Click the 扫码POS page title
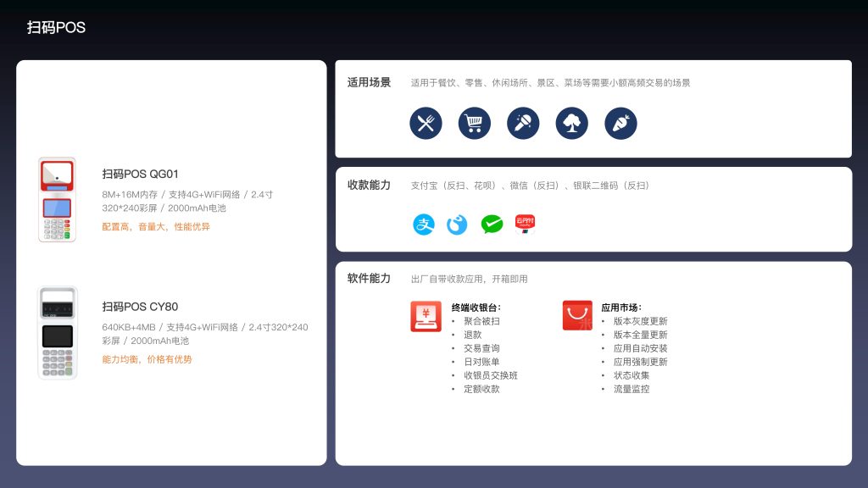 [x=57, y=28]
